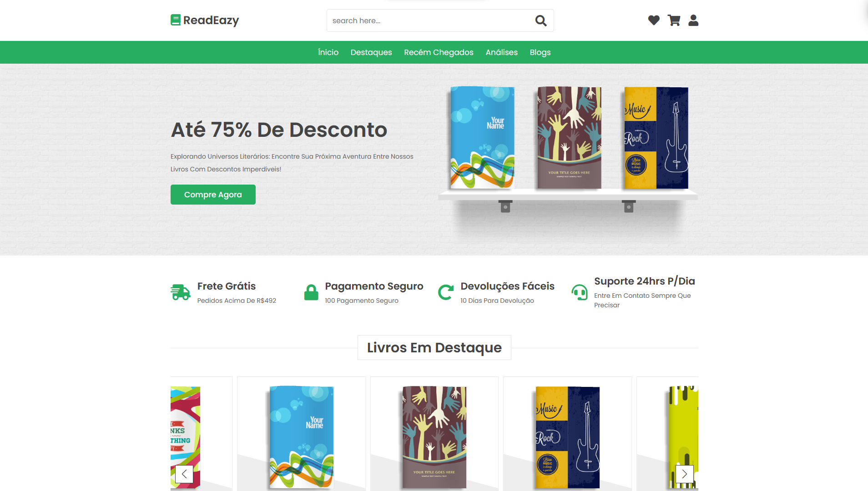Open the Destaques menu item

point(371,52)
